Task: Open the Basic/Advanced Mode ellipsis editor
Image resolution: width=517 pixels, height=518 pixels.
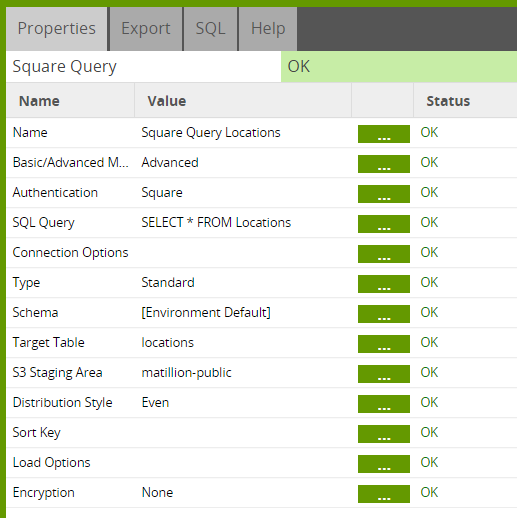Action: (x=384, y=164)
